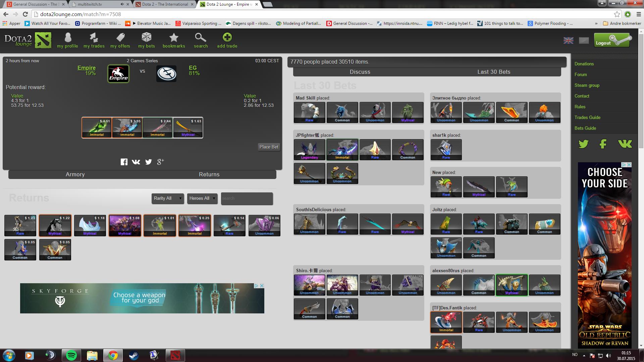Open the Andre bokmerker folder

coord(622,23)
